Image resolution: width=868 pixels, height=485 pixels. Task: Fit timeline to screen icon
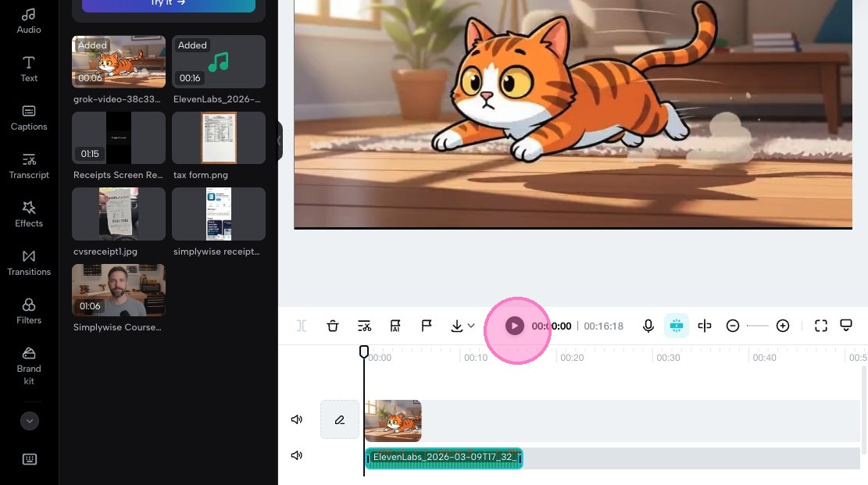(821, 326)
